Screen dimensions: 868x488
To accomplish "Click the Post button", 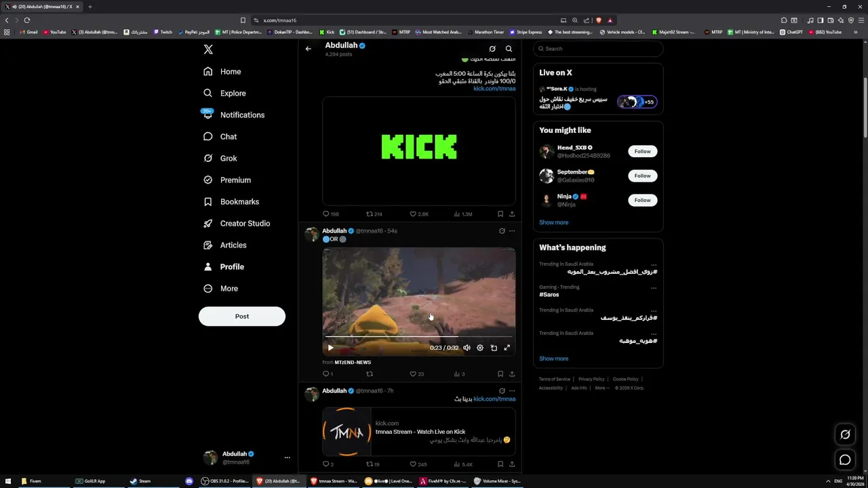I will click(242, 316).
